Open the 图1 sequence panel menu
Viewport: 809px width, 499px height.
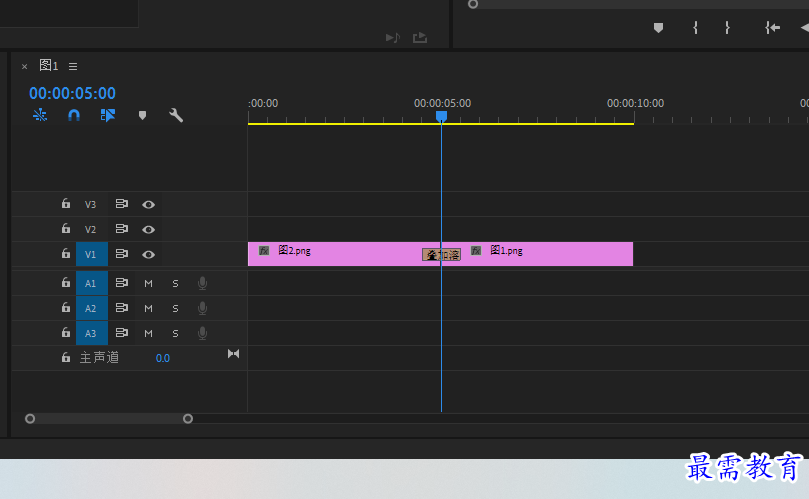(73, 67)
